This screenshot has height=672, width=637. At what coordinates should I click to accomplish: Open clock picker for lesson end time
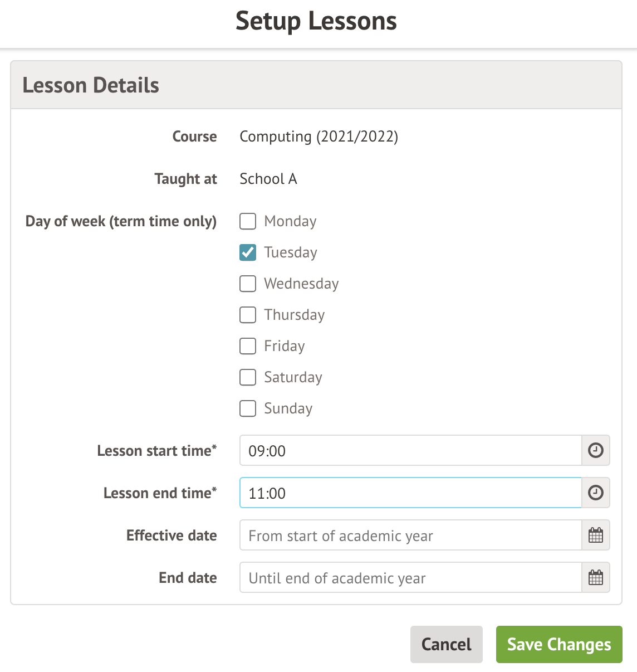pyautogui.click(x=596, y=493)
